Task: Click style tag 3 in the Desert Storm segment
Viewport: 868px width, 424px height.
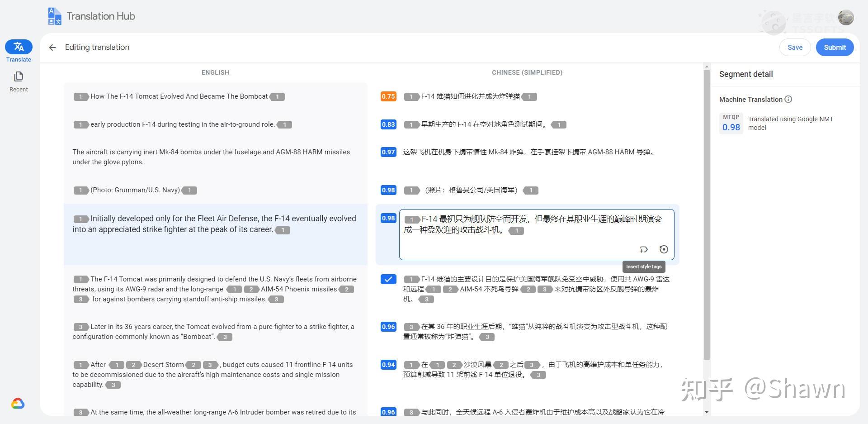Action: 210,365
